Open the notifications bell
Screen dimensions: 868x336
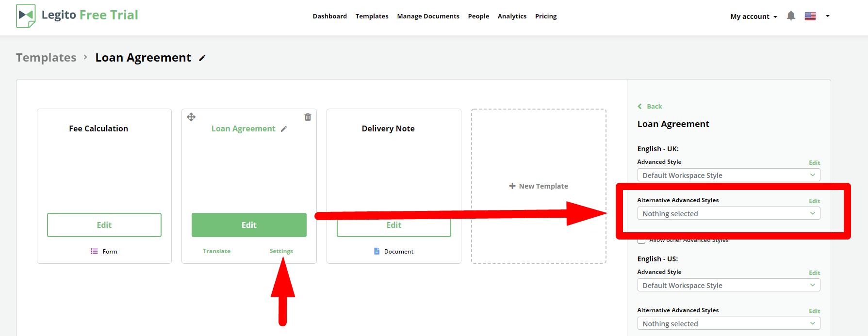coord(791,16)
